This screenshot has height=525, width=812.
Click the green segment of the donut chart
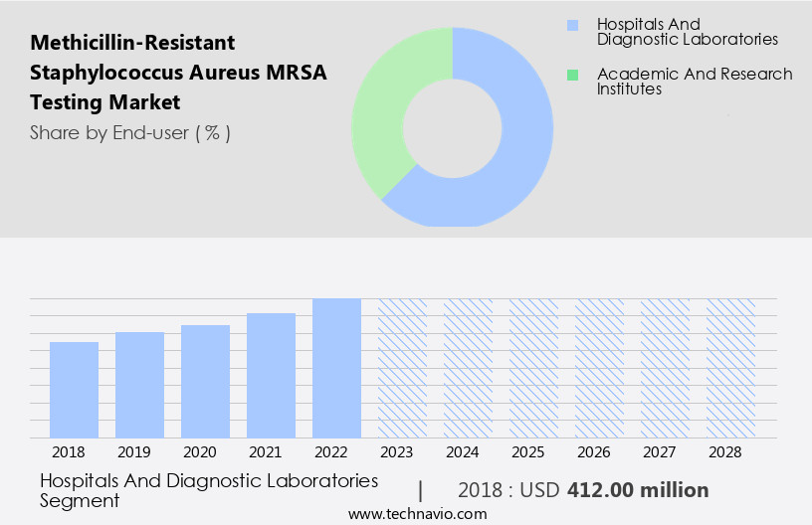383,109
